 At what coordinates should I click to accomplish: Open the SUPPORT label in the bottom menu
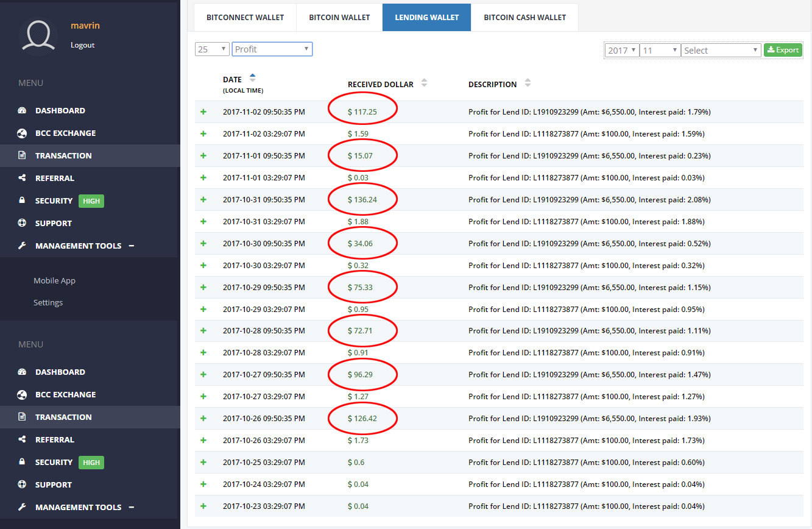point(54,485)
